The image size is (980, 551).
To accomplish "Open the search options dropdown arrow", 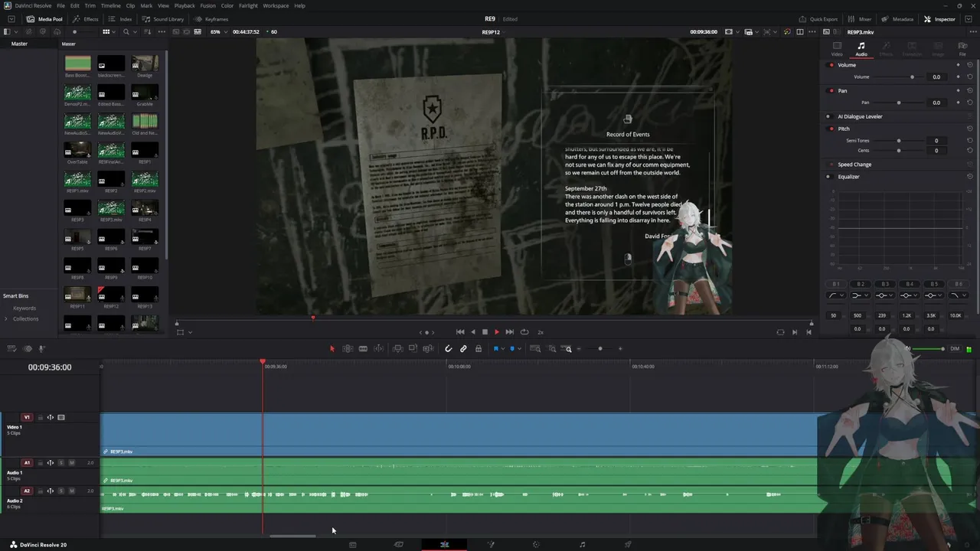I will point(136,32).
